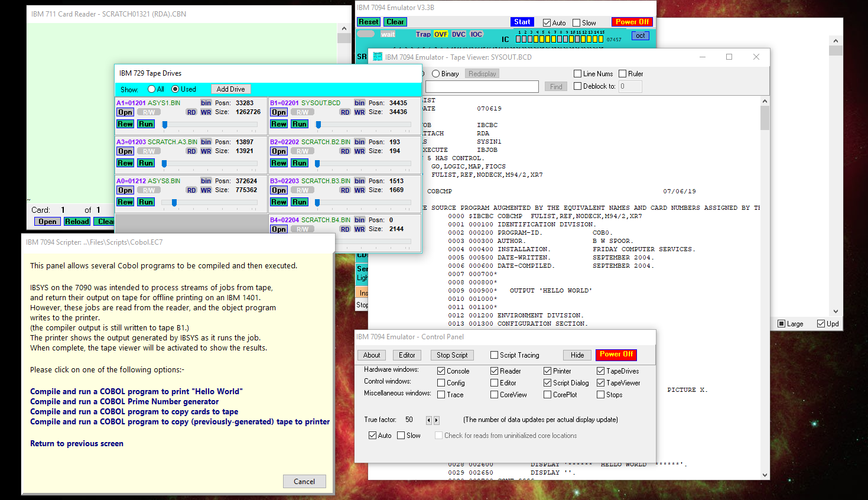
Task: Click scroll-up arrow in Card Reader window
Action: pos(344,28)
